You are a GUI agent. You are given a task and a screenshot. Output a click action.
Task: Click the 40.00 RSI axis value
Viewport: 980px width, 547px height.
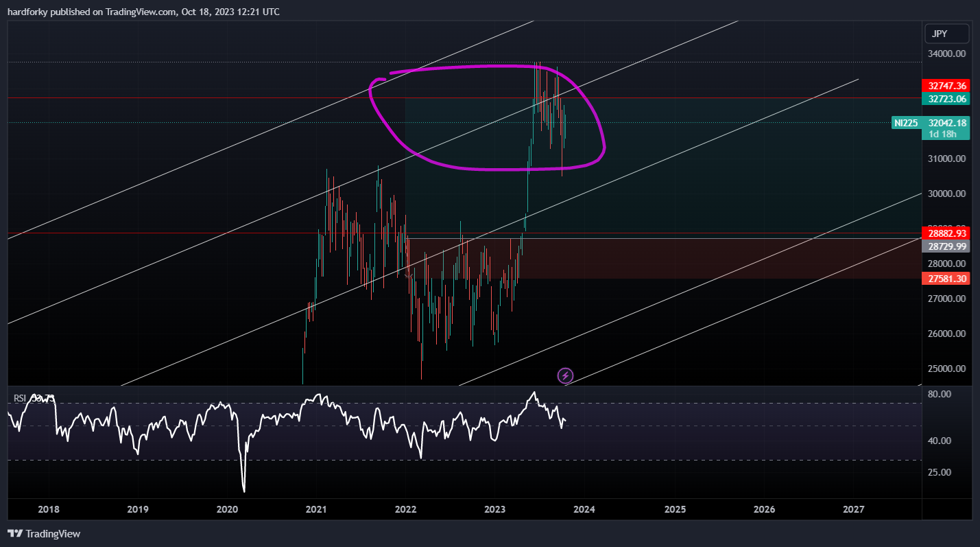tap(940, 441)
